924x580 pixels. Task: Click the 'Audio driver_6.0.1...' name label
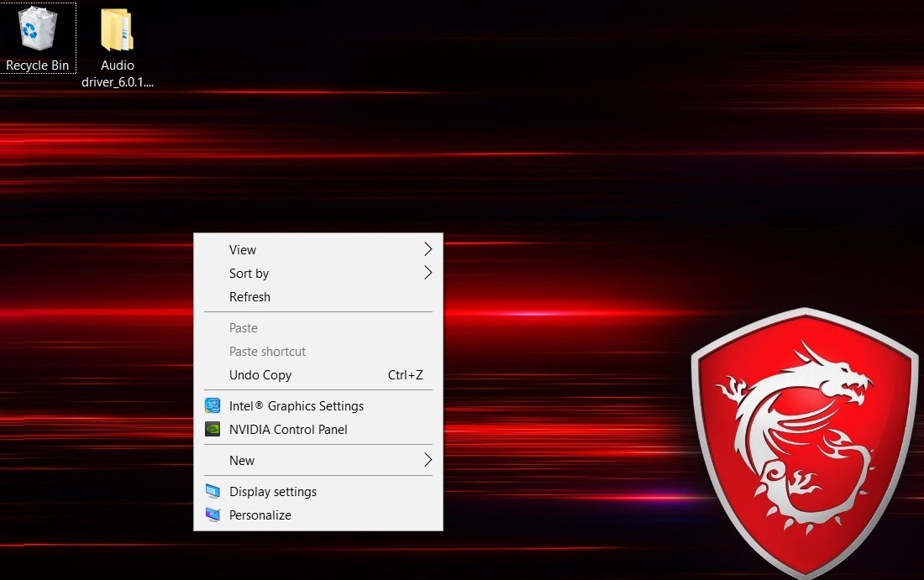click(x=118, y=74)
